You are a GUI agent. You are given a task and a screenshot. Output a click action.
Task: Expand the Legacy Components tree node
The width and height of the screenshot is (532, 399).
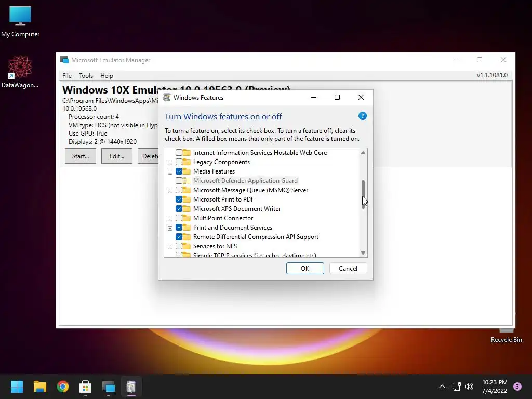click(x=170, y=163)
